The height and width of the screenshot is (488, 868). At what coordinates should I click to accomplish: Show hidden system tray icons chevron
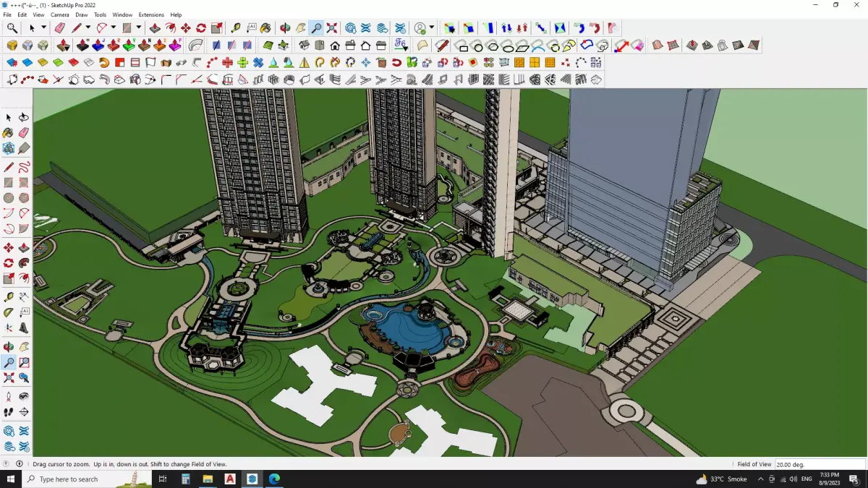(x=760, y=479)
